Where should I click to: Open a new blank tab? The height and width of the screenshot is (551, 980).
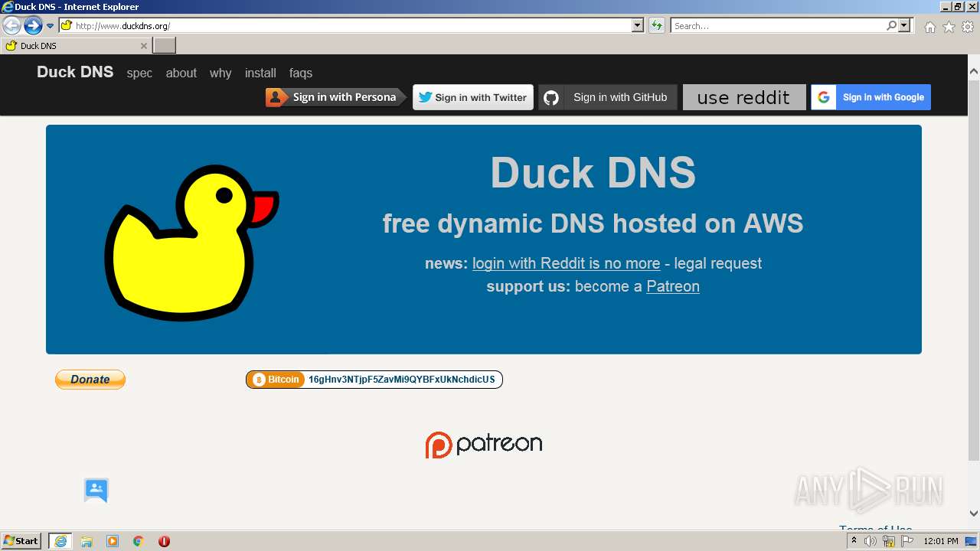[165, 46]
